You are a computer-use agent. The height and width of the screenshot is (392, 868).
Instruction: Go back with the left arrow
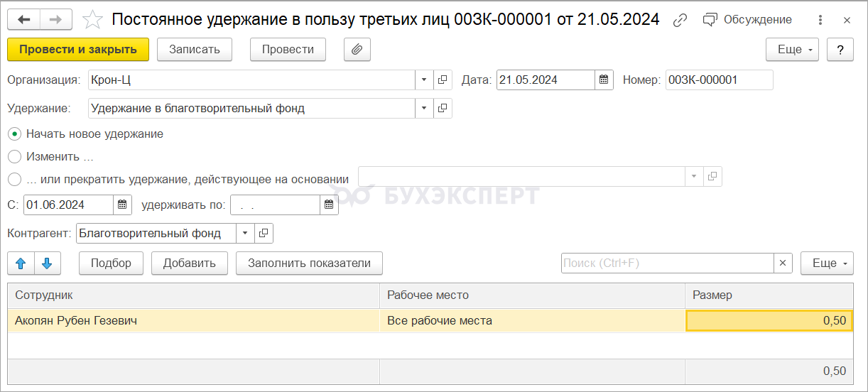(x=24, y=19)
